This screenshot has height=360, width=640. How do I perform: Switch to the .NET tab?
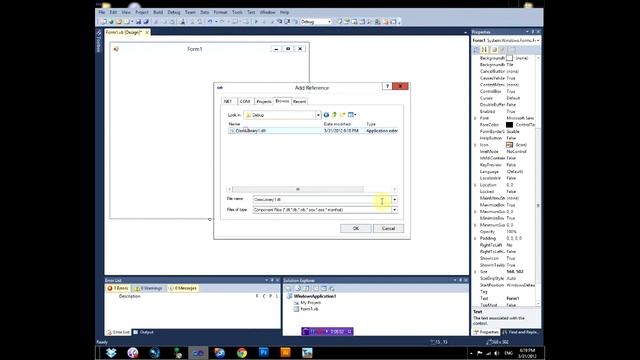point(228,101)
